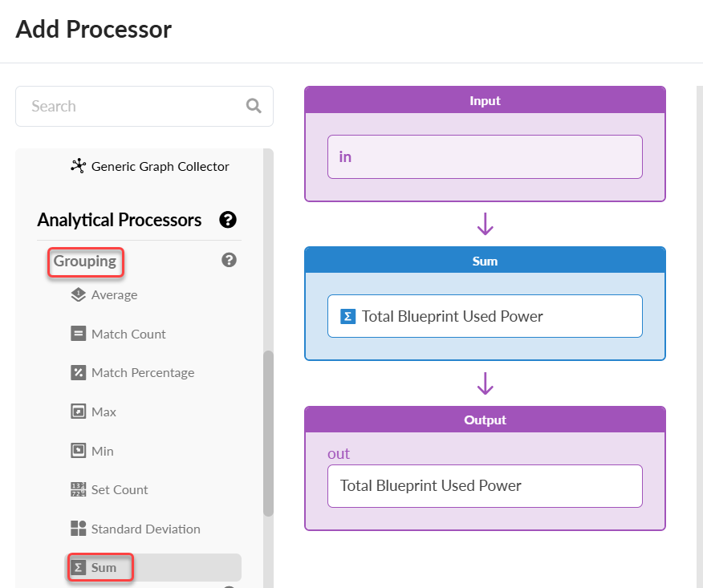The image size is (703, 588).
Task: Select the Sum stage Total Blueprint Used Power
Action: click(485, 316)
